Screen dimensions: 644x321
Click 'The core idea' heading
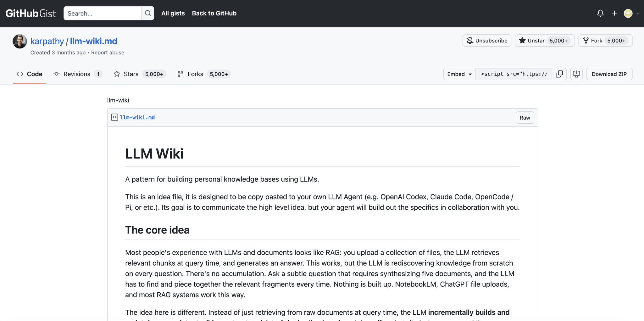coord(157,230)
